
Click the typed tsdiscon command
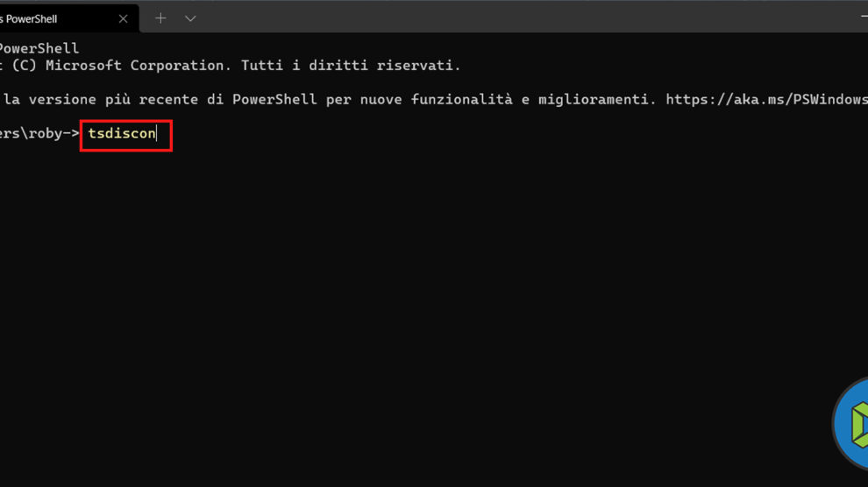click(122, 134)
